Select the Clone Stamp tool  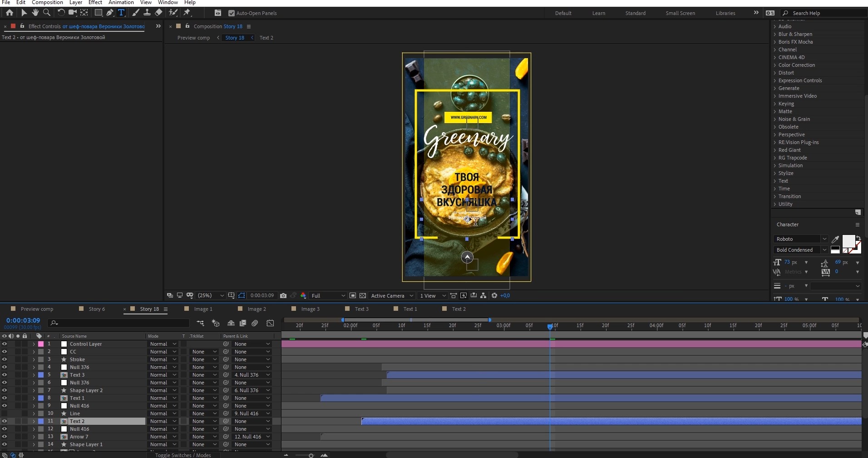pos(147,13)
